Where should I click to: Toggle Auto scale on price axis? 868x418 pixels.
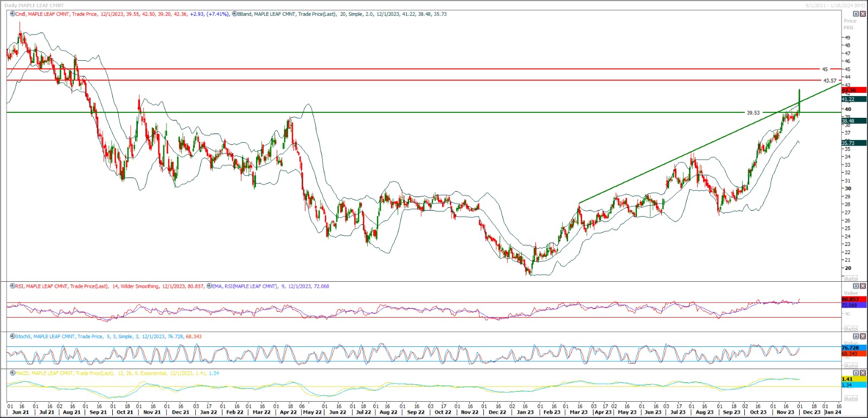851,278
